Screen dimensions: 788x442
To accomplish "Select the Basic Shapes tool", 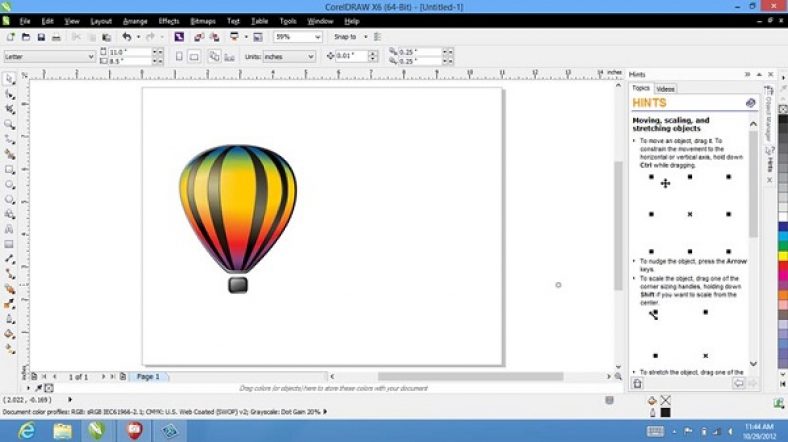I will (9, 214).
